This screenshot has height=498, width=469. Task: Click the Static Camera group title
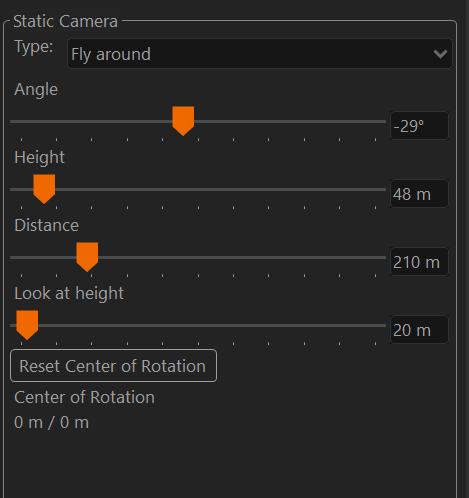coord(65,21)
